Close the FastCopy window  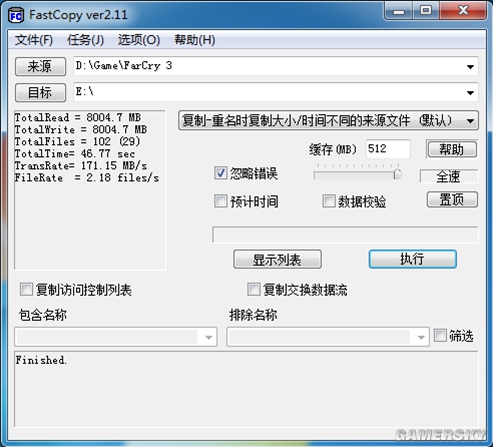[x=463, y=11]
